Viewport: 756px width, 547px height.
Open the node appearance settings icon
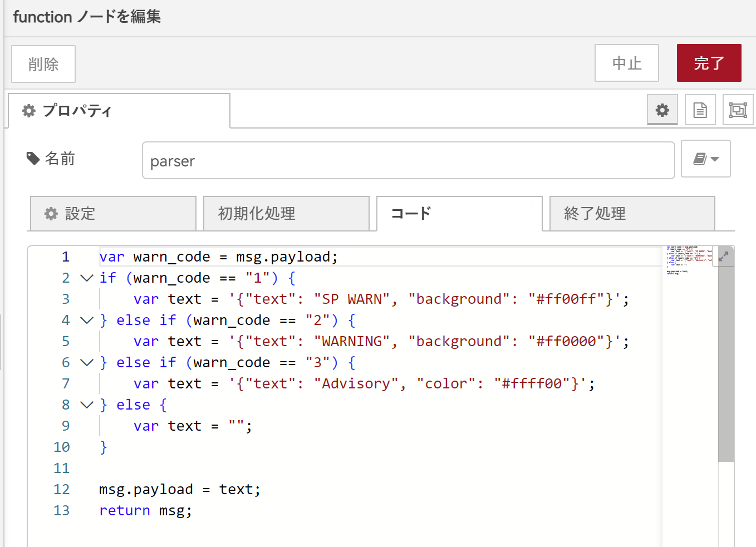pyautogui.click(x=738, y=110)
